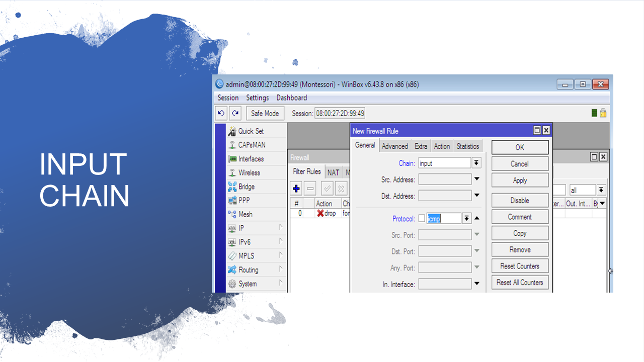Open the Bridge menu in sidebar
This screenshot has width=644, height=362.
pos(246,187)
